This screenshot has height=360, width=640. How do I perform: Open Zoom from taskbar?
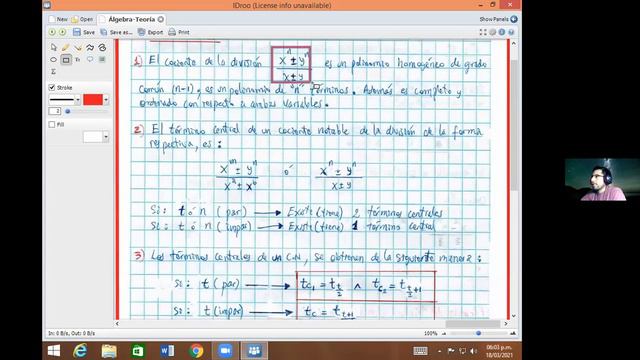[x=225, y=351]
